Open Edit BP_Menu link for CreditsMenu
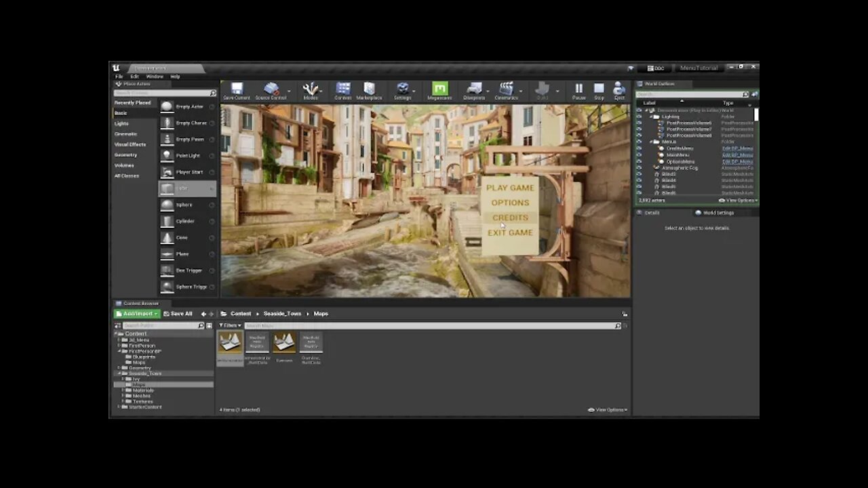The width and height of the screenshot is (868, 488). 738,148
